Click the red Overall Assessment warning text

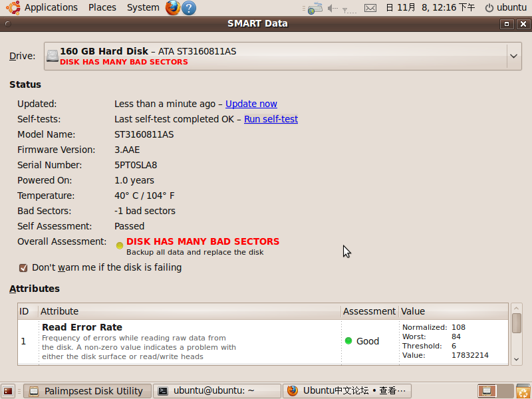click(203, 241)
